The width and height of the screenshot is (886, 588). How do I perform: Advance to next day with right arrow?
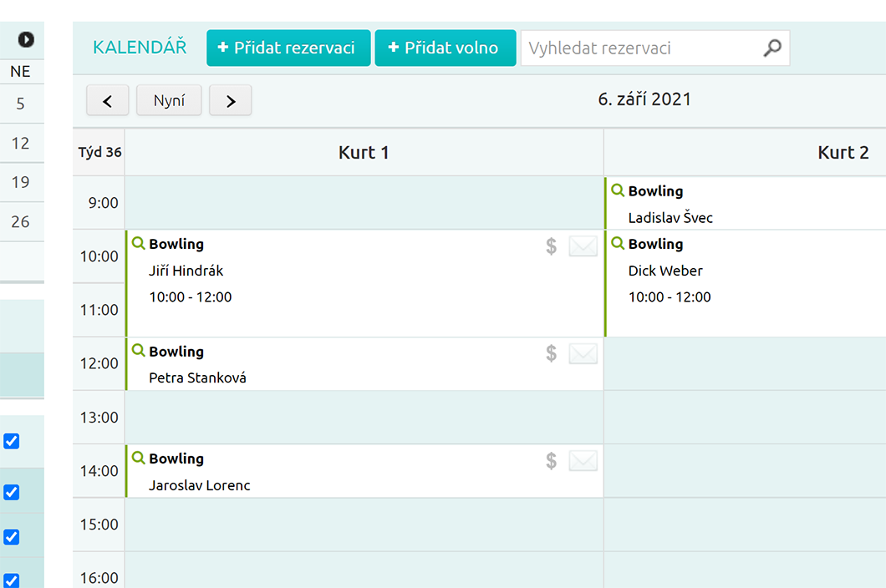click(231, 101)
